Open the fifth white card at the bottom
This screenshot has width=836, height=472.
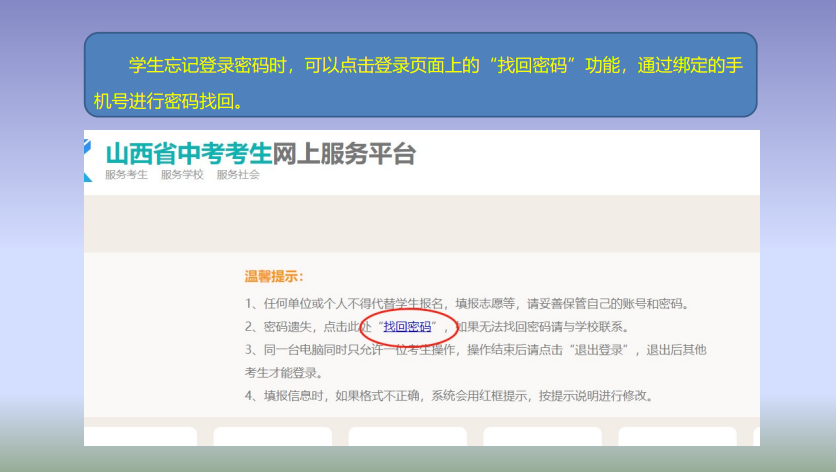678,436
